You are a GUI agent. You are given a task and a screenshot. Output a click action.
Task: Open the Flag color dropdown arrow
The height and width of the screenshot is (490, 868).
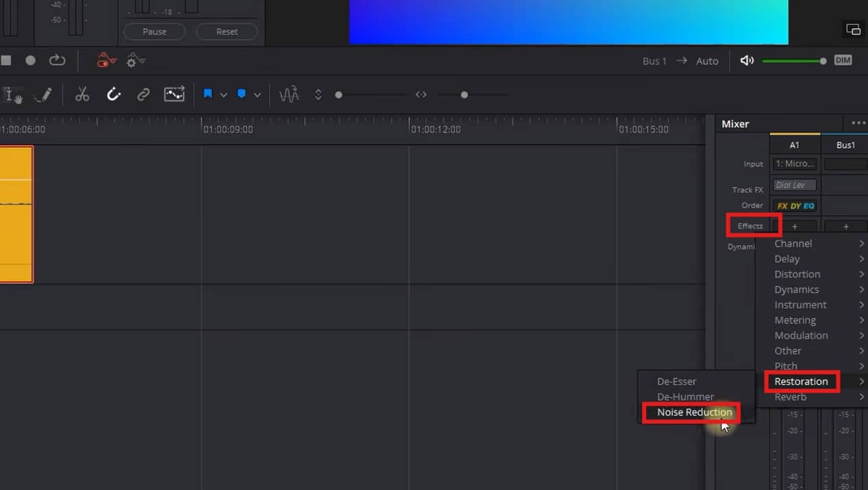(223, 95)
